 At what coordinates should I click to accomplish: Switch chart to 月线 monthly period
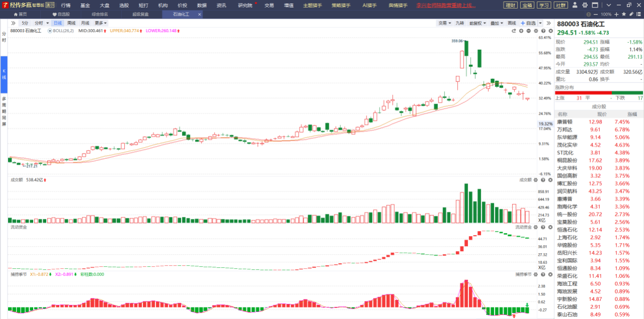click(85, 23)
